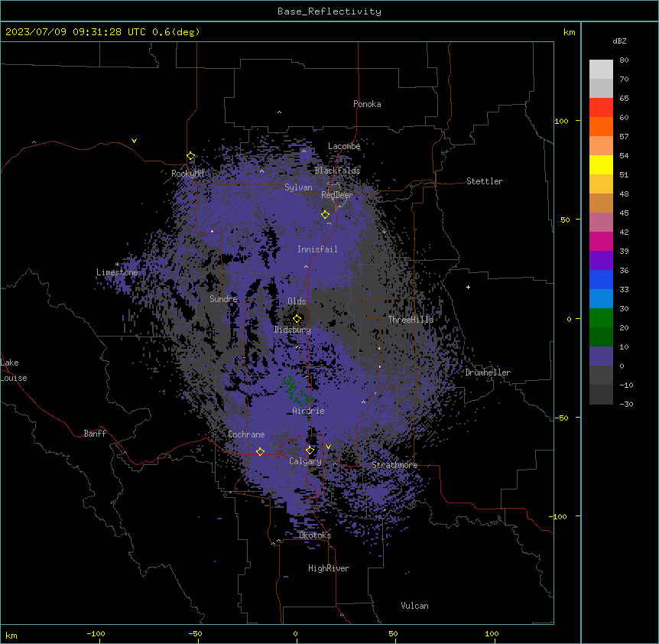Image resolution: width=659 pixels, height=644 pixels.
Task: Click the Limestone label
Action: 117,272
